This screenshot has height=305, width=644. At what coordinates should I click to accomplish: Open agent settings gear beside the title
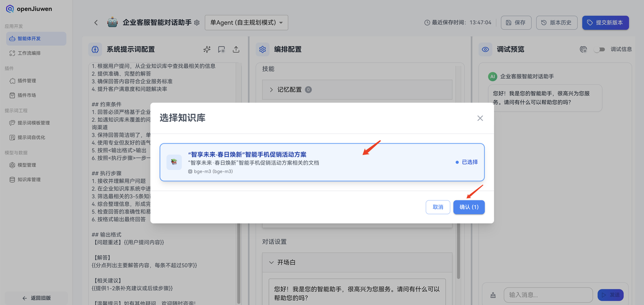point(197,23)
